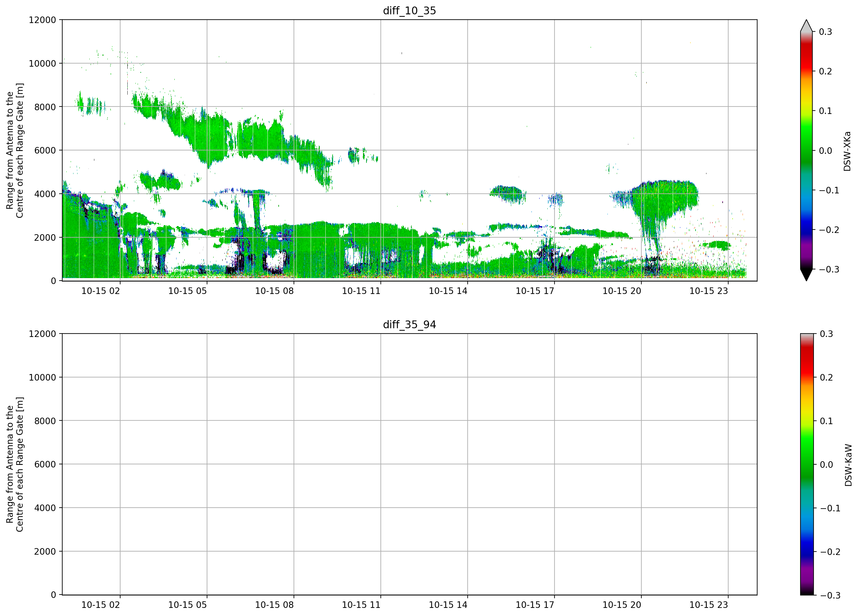Click the 6000 y-axis tick of lower plot
Viewport: 859px width, 616px height.
tap(45, 464)
